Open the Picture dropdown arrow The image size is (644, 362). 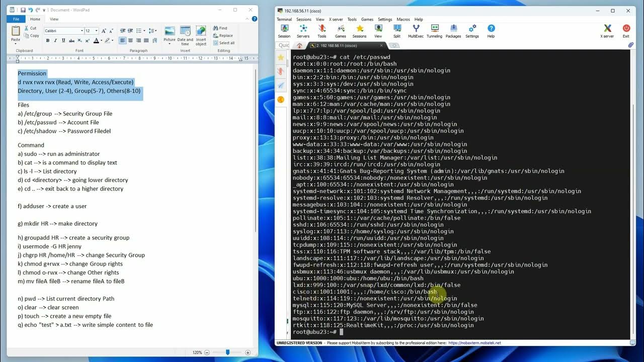point(170,43)
